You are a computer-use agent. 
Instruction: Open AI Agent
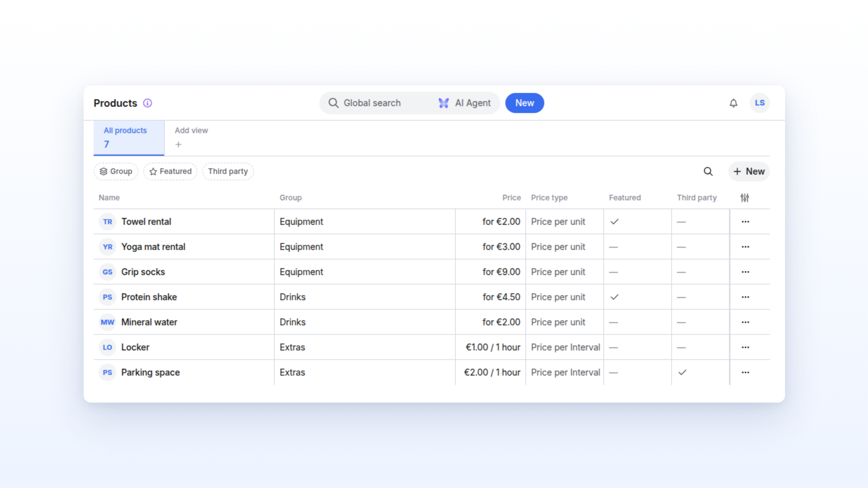click(x=465, y=103)
